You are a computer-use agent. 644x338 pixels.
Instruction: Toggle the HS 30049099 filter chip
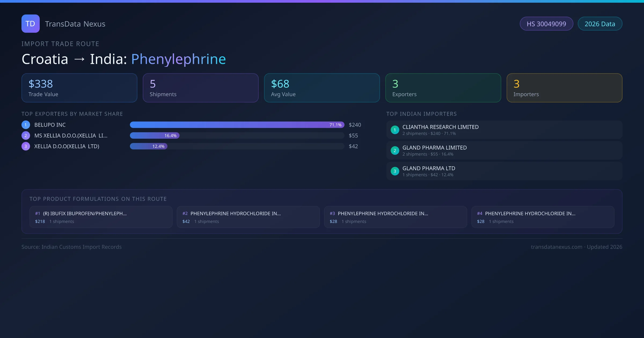click(x=546, y=24)
